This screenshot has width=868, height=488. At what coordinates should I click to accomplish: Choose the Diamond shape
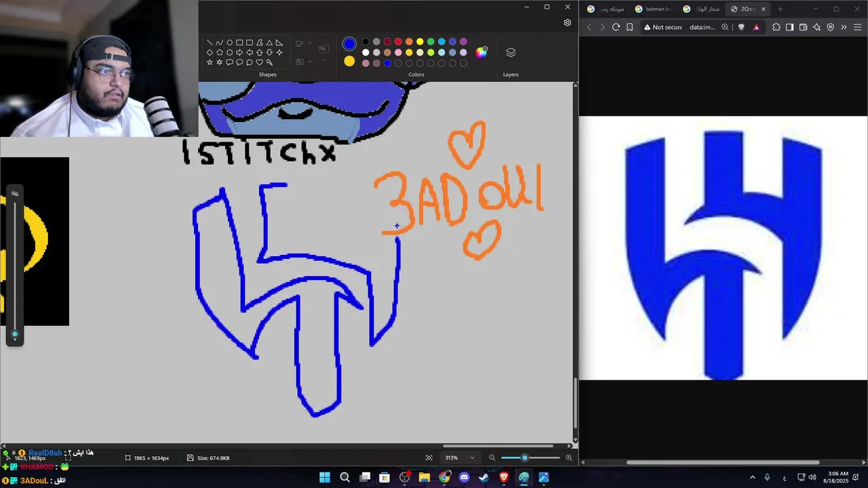point(210,52)
